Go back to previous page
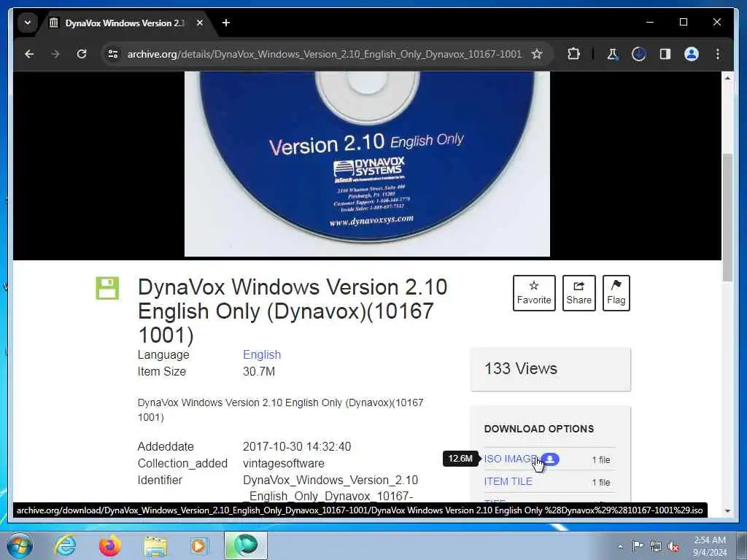This screenshot has width=747, height=560. [x=29, y=54]
